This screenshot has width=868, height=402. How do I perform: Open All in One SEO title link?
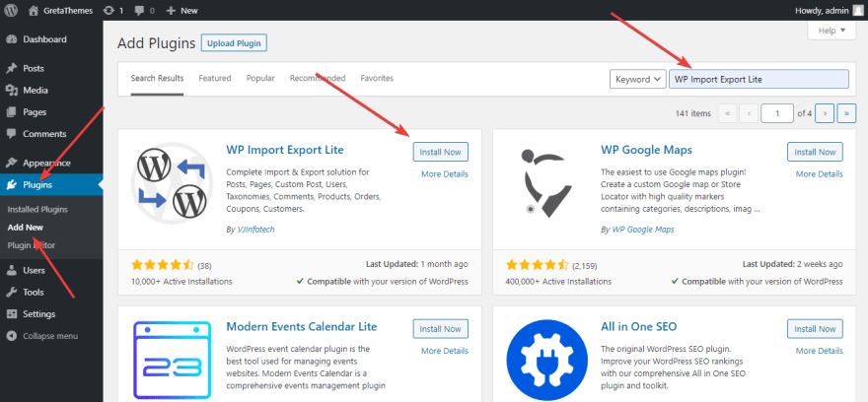pos(639,326)
